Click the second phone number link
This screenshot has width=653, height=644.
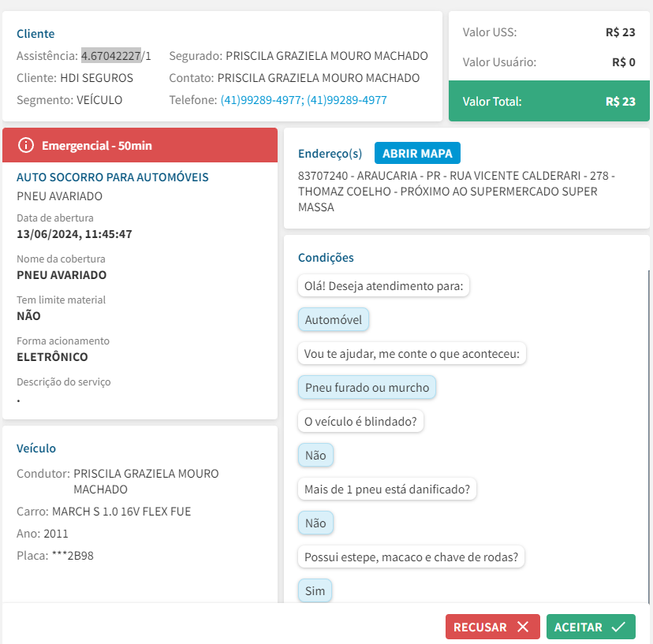click(347, 100)
